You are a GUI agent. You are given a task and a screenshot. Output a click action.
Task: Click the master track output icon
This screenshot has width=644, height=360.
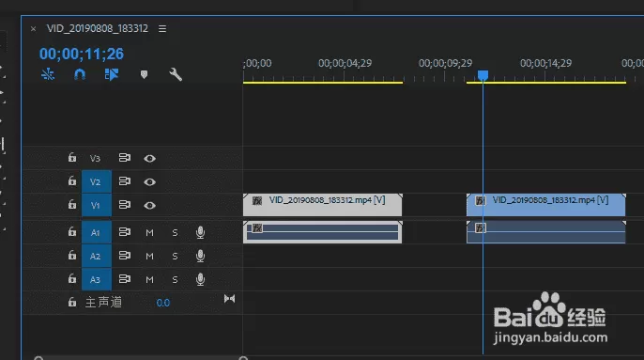point(229,299)
